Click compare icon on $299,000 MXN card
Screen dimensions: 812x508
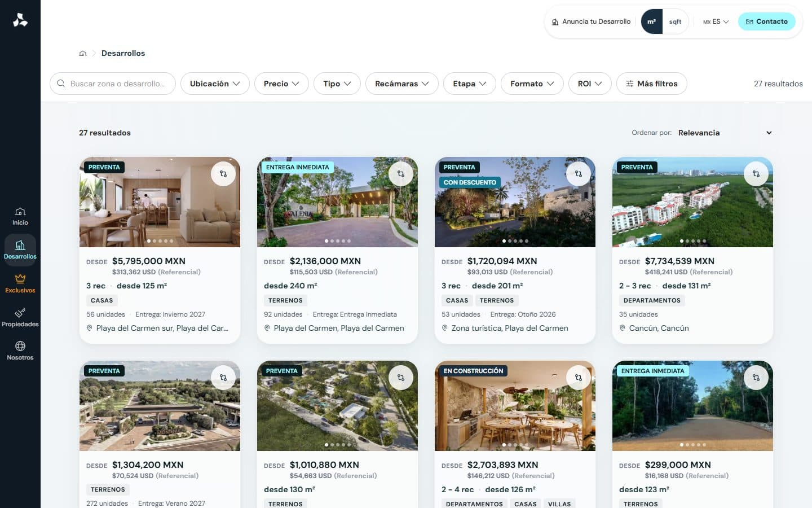(756, 378)
